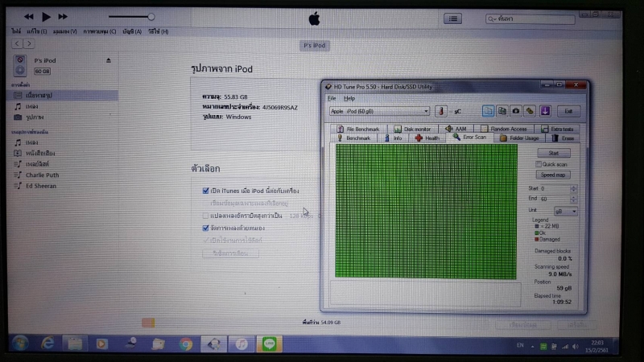Click the temperature thermometer icon in HD Tune
This screenshot has height=362, width=644.
click(x=441, y=111)
